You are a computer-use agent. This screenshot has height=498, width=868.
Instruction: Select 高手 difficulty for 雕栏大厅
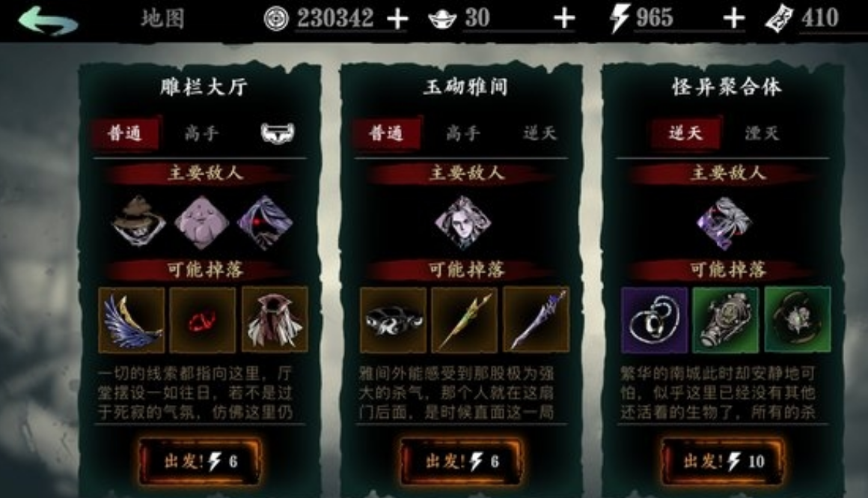201,133
